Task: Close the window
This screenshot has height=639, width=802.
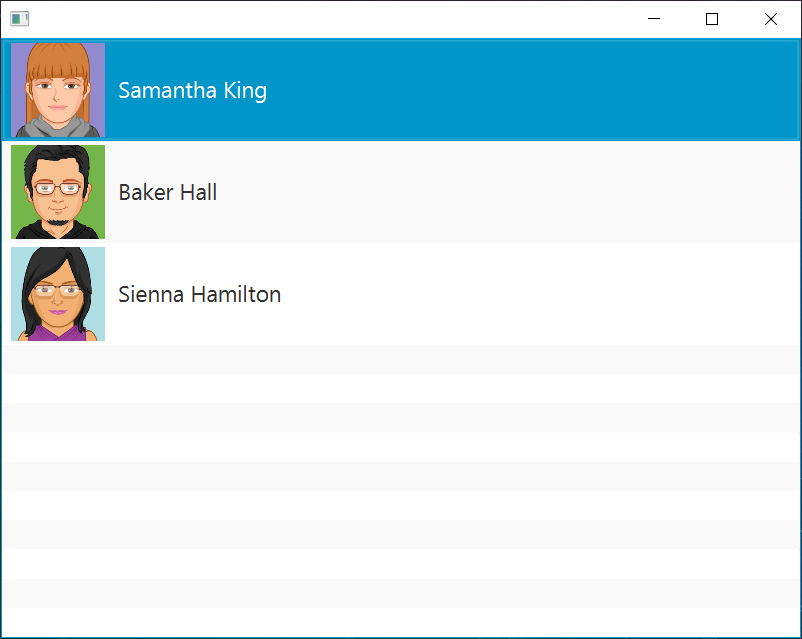Action: (x=771, y=19)
